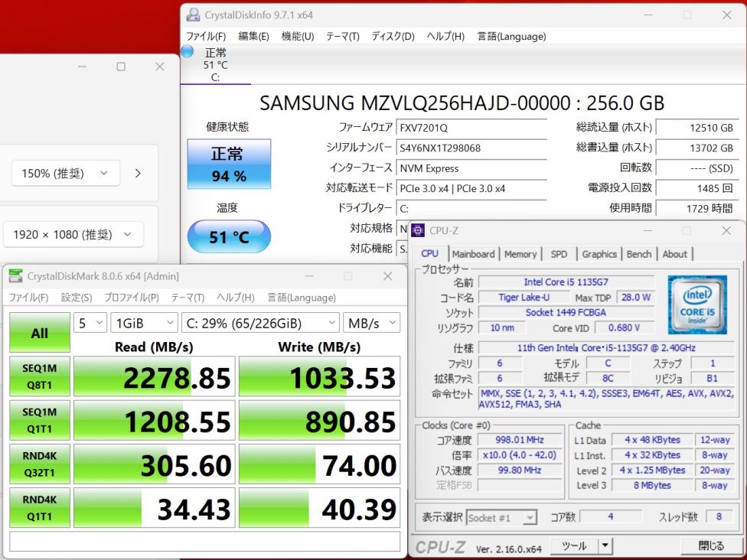Open the MB/s unit dropdown

[x=371, y=323]
